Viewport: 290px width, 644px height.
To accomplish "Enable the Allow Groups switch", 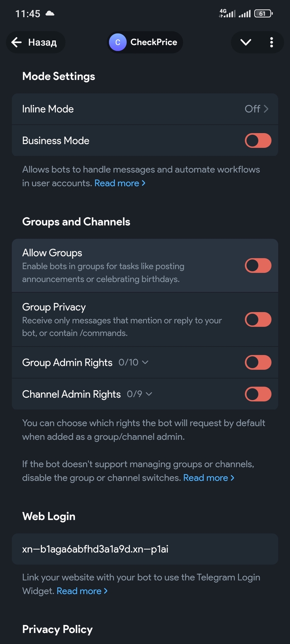I will pyautogui.click(x=258, y=266).
